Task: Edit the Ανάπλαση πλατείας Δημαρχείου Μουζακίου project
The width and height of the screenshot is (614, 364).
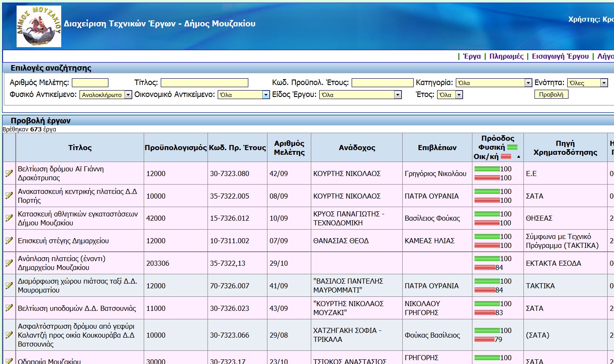Action: pyautogui.click(x=9, y=263)
